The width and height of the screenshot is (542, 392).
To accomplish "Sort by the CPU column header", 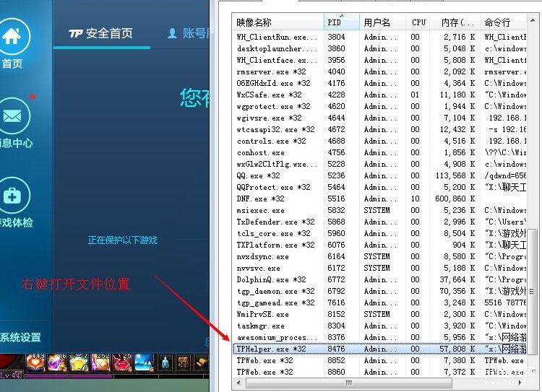I will click(418, 22).
